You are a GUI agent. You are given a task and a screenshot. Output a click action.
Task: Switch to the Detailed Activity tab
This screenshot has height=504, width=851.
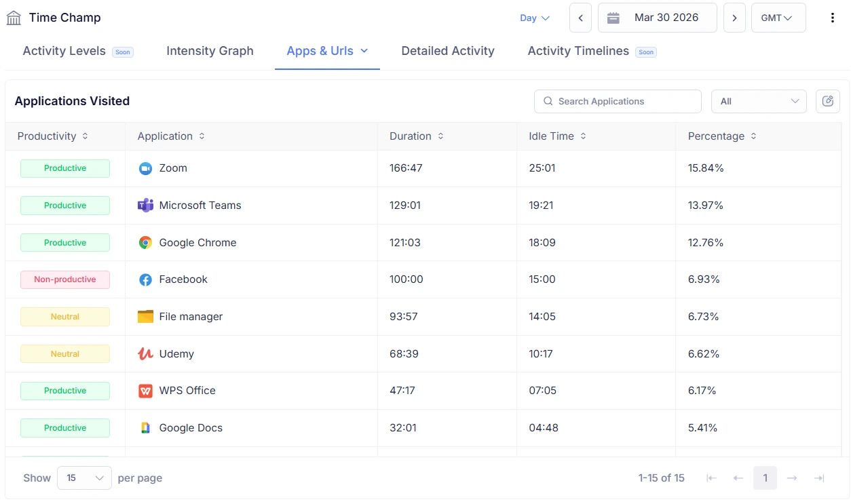[447, 51]
